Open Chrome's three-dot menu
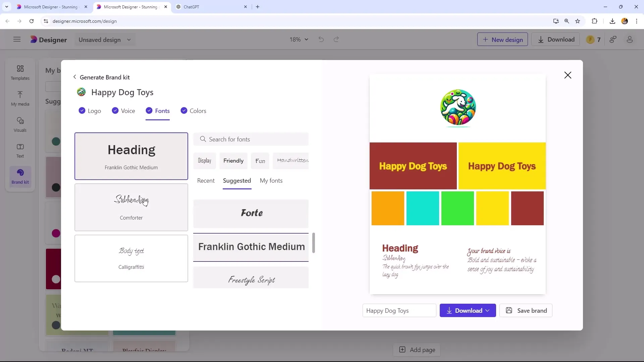The height and width of the screenshot is (362, 644). point(637,21)
